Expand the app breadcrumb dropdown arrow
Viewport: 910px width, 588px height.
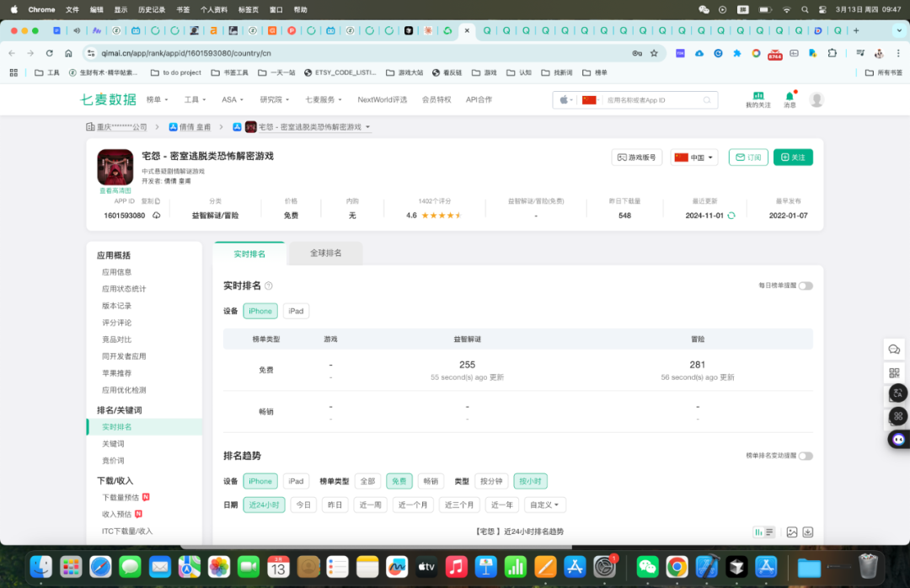(367, 127)
